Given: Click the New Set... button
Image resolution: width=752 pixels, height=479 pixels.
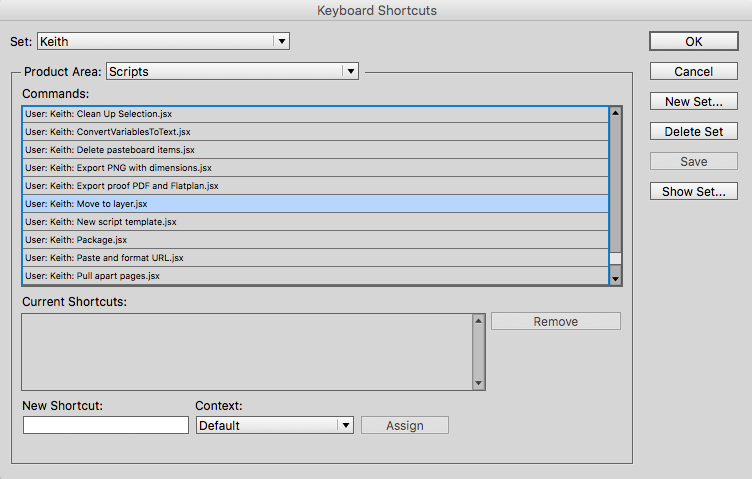Looking at the screenshot, I should click(x=693, y=101).
